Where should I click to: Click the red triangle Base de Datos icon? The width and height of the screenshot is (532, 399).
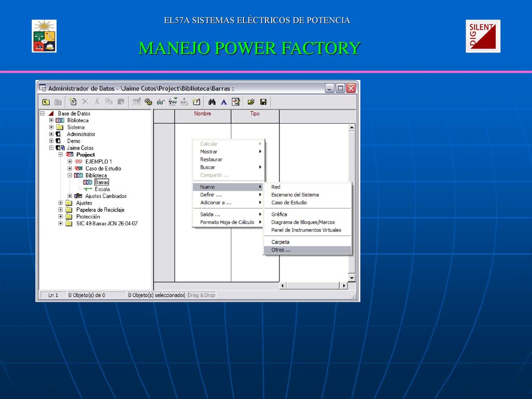pyautogui.click(x=51, y=113)
